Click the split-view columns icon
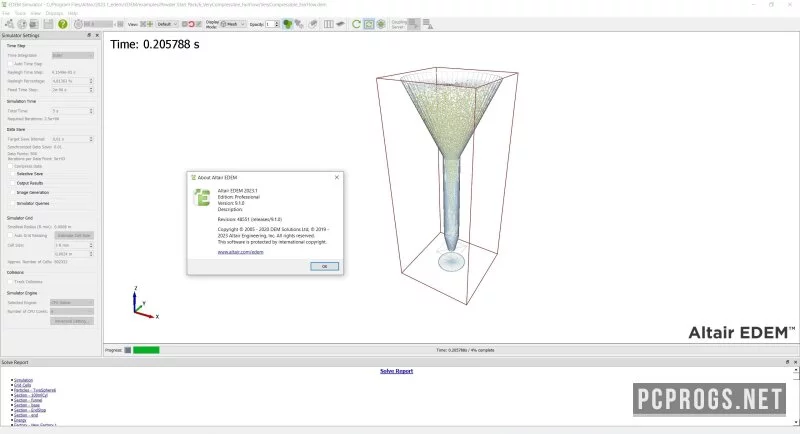This screenshot has height=434, width=800. (329, 24)
